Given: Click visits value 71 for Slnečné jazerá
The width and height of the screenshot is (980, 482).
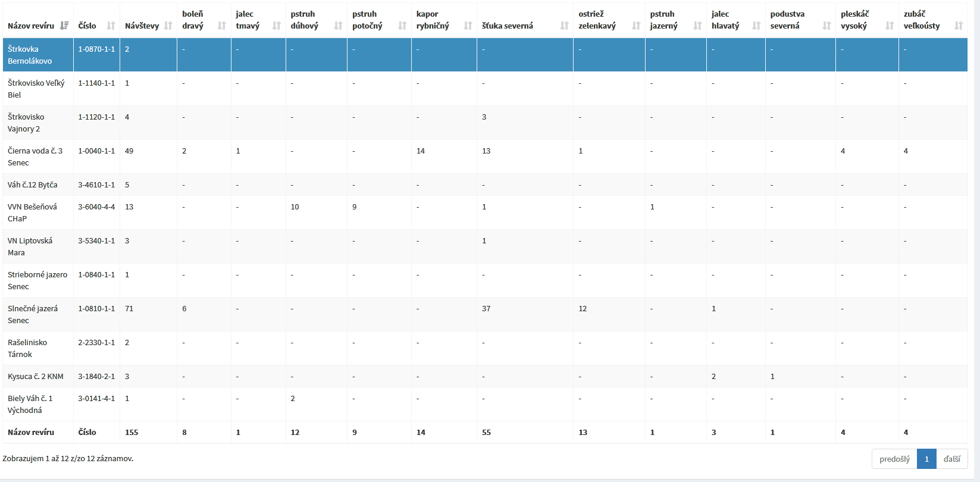Looking at the screenshot, I should pyautogui.click(x=129, y=308).
